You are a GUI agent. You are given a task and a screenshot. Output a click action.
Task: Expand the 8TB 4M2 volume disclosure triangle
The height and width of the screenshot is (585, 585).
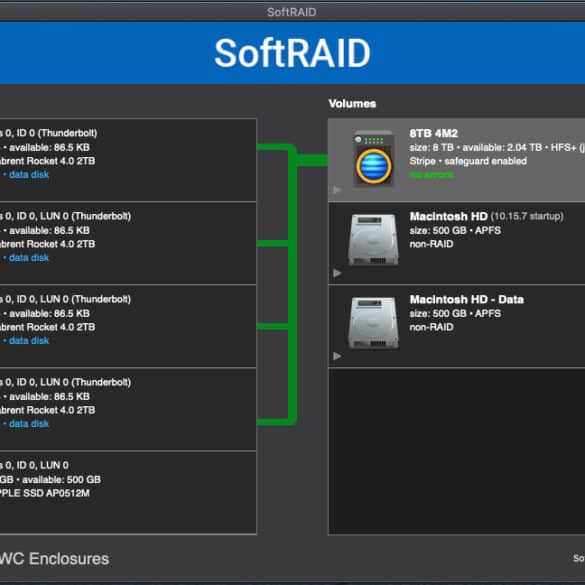click(x=337, y=190)
